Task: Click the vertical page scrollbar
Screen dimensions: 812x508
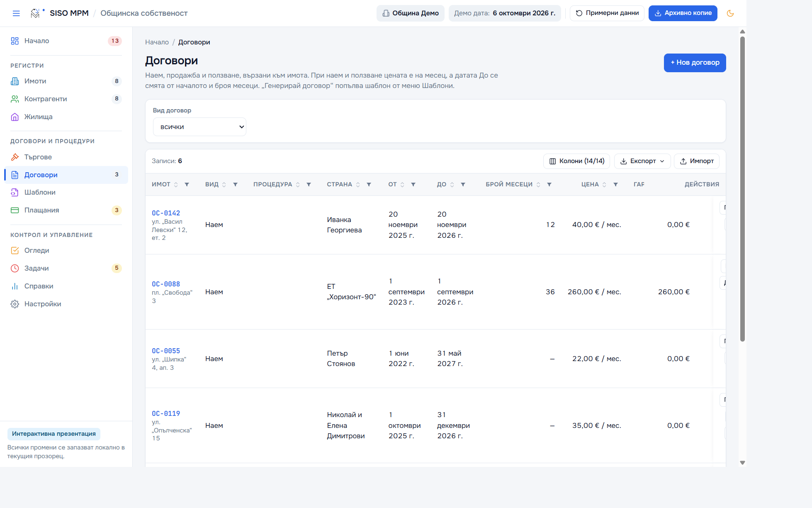Action: [742, 189]
